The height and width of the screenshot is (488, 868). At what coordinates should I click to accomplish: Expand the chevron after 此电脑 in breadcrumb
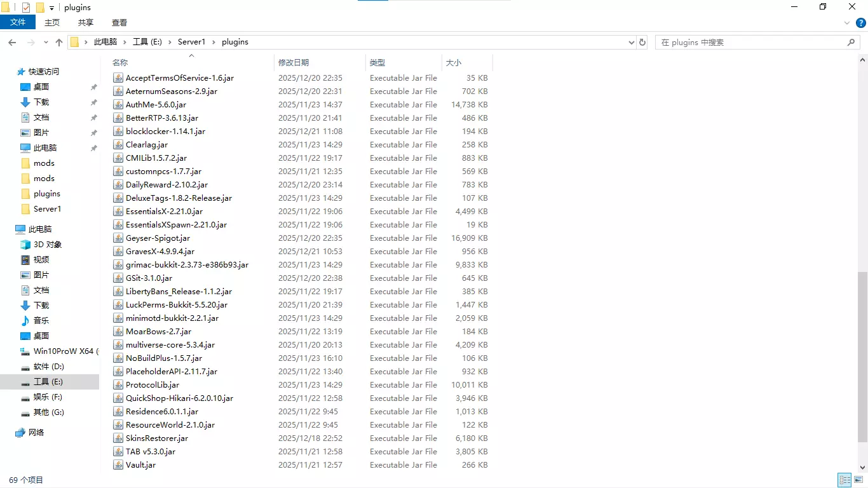click(x=125, y=43)
